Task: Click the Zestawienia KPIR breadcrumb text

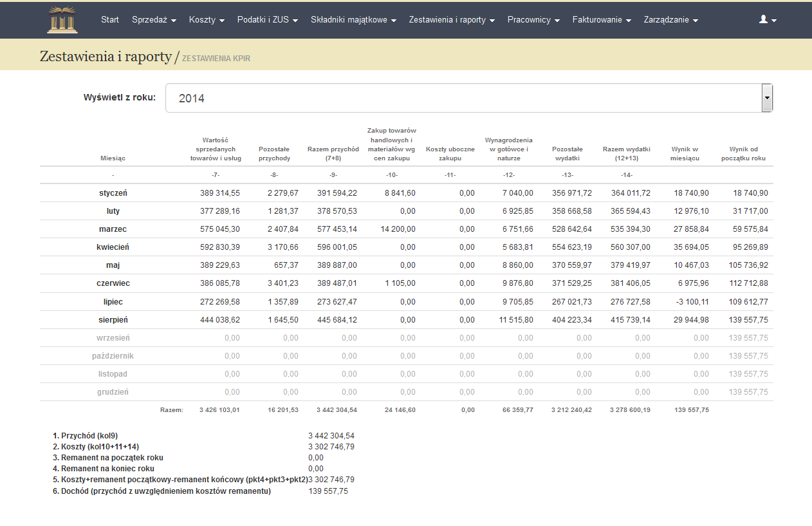Action: 216,59
